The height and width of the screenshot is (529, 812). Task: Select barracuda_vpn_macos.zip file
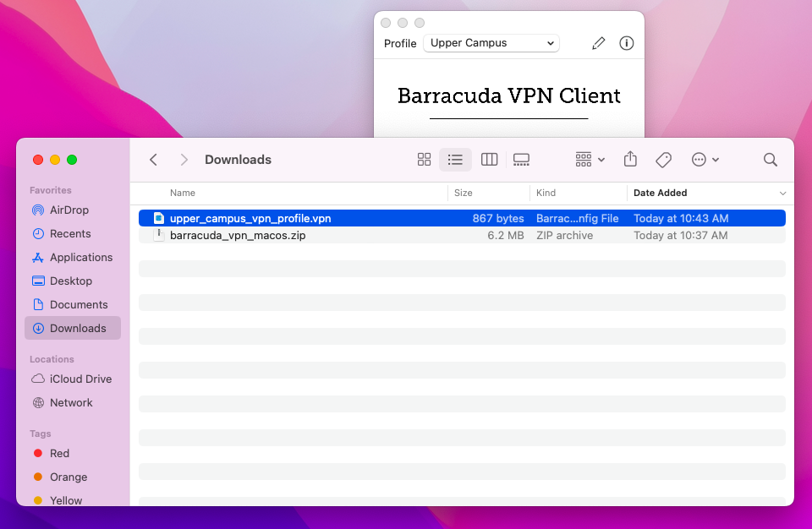coord(462,236)
